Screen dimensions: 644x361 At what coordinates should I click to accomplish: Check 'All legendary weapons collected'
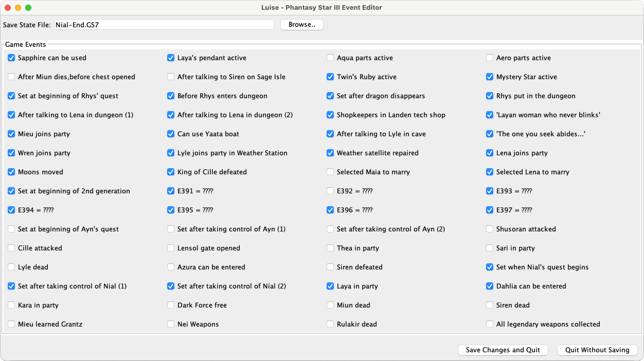tap(490, 324)
